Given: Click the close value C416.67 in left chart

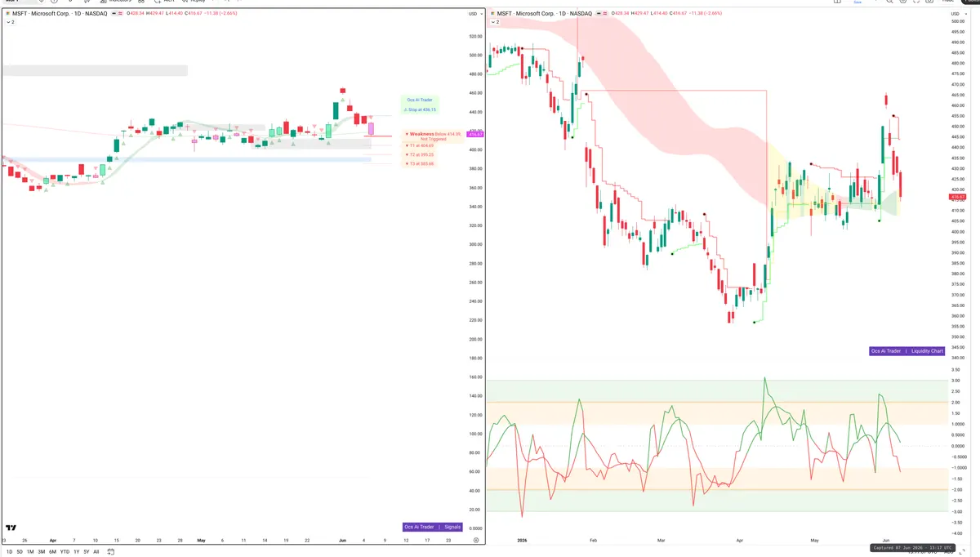Looking at the screenshot, I should (193, 13).
